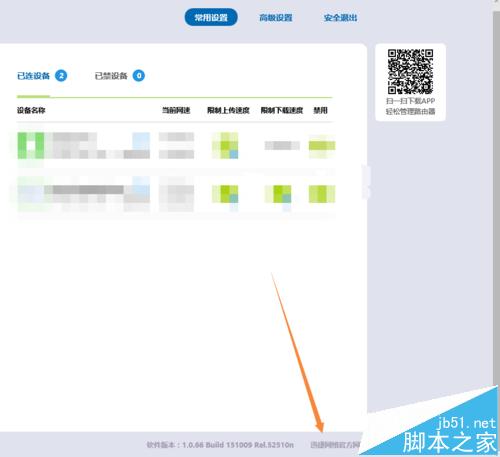Click the connected devices count badge 2
The height and width of the screenshot is (457, 500).
tap(61, 76)
